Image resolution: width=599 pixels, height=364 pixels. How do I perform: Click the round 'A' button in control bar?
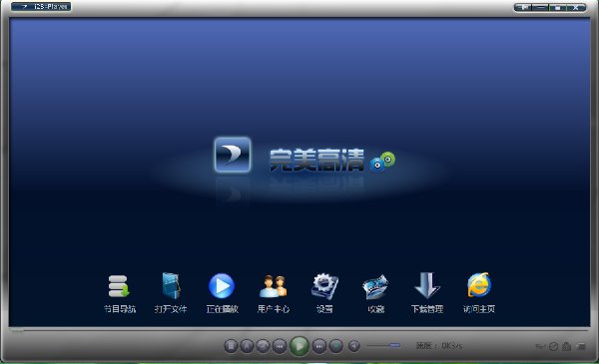(x=247, y=346)
